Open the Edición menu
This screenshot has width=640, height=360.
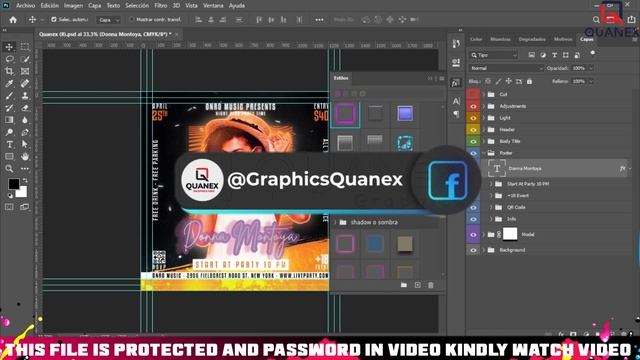tap(49, 6)
